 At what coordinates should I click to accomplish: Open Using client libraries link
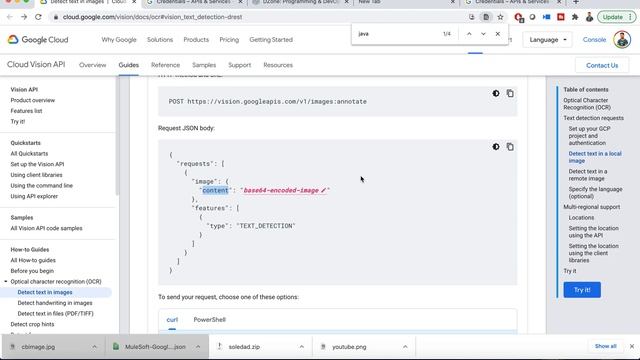tap(36, 175)
